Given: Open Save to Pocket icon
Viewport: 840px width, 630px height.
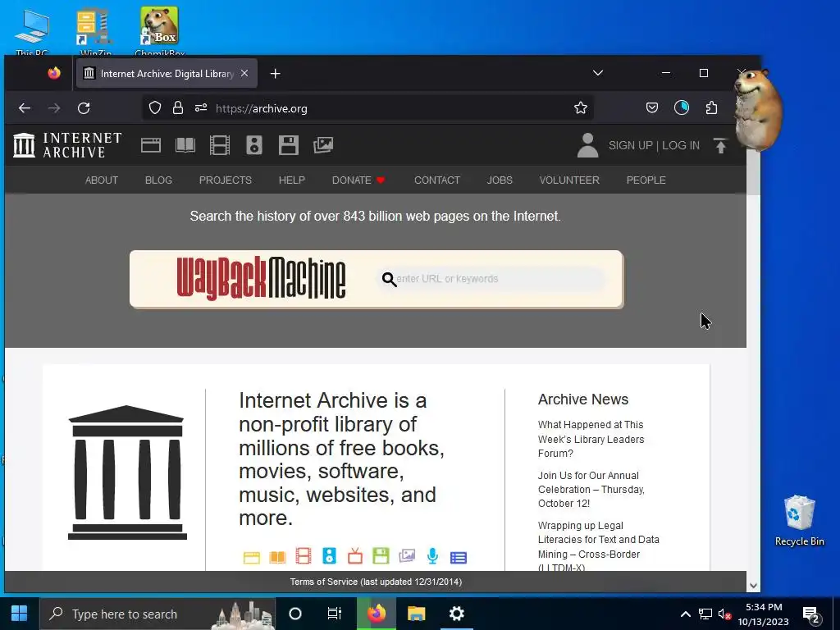Looking at the screenshot, I should tap(652, 108).
